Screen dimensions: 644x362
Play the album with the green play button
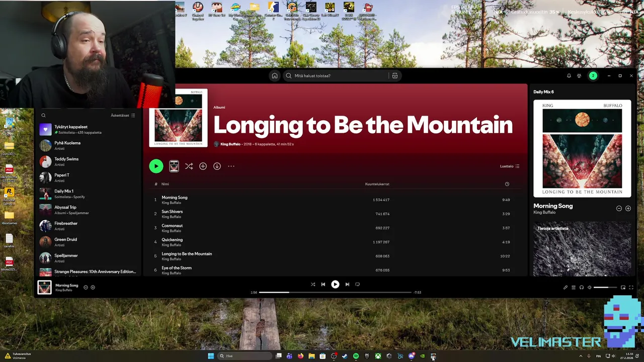point(156,166)
